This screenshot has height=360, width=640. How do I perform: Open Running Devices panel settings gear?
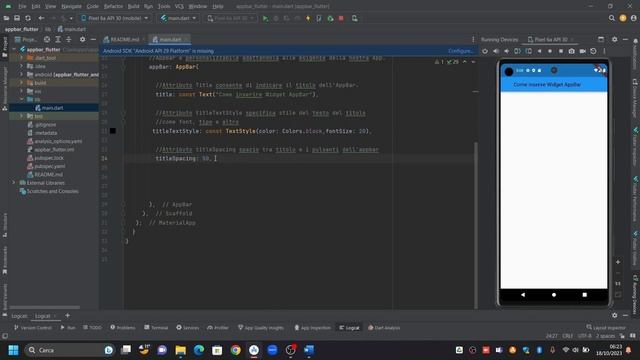615,39
